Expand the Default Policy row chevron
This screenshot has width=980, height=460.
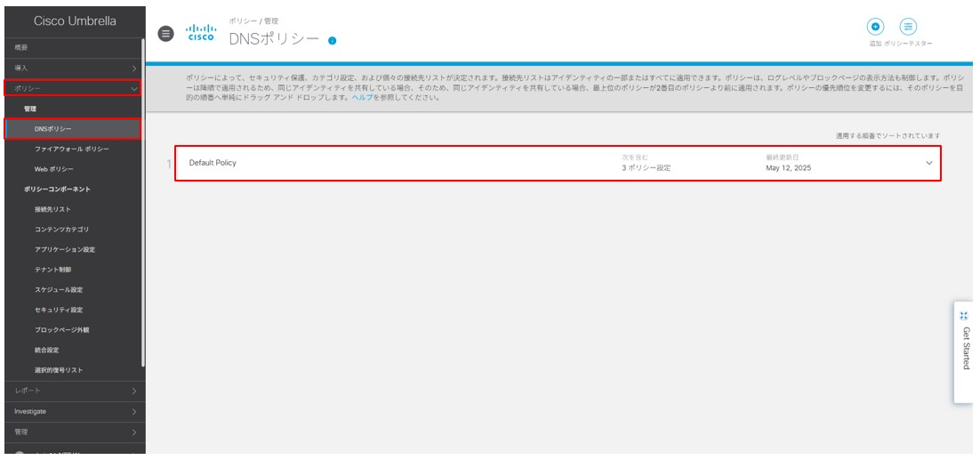click(928, 163)
